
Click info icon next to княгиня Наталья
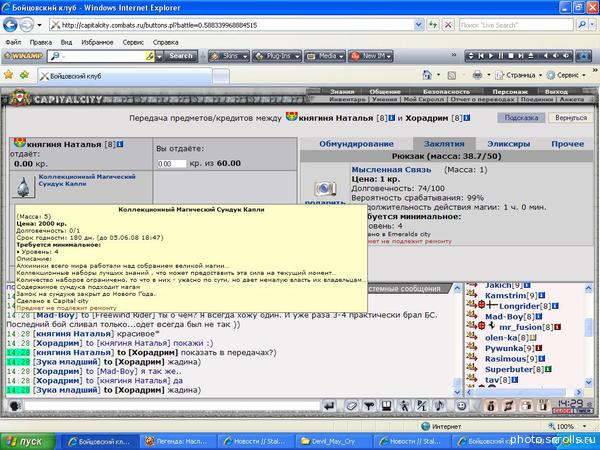pyautogui.click(x=118, y=144)
